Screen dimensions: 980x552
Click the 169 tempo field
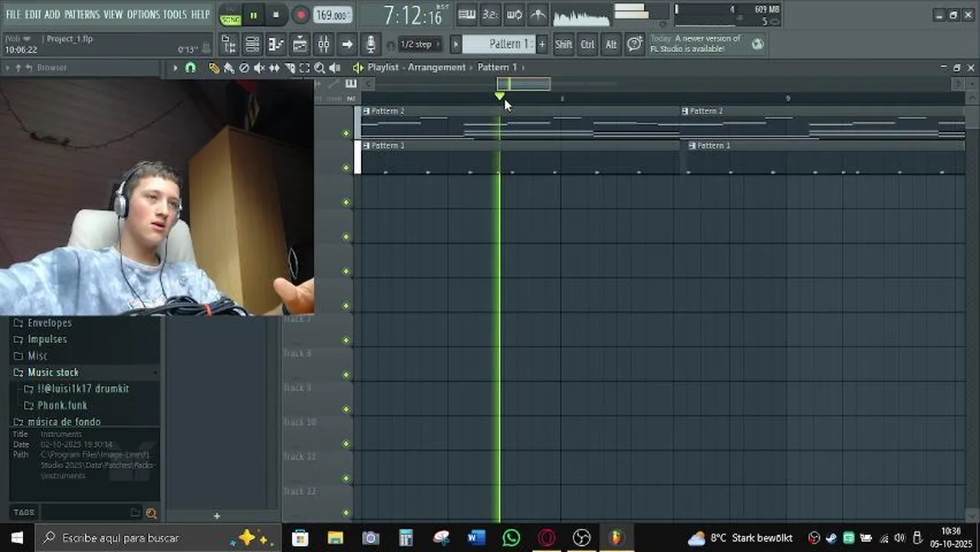(x=333, y=15)
